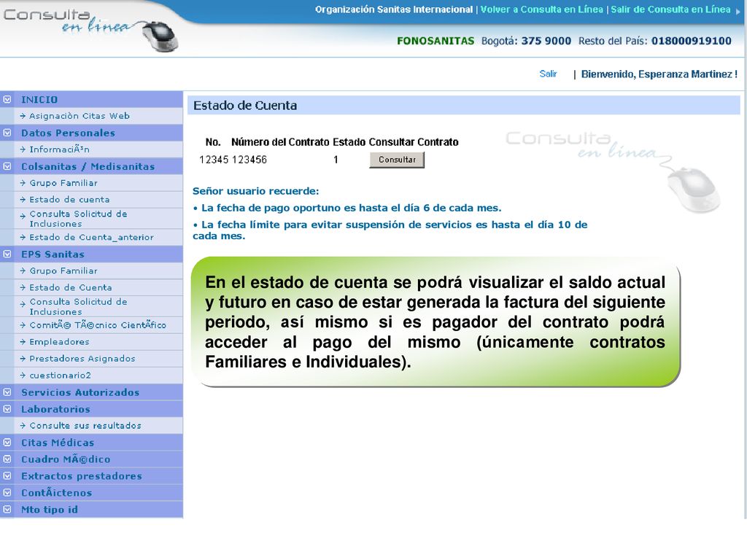Screen dimensions: 747x560
Task: Click the Salir link near welcome message
Action: click(548, 74)
